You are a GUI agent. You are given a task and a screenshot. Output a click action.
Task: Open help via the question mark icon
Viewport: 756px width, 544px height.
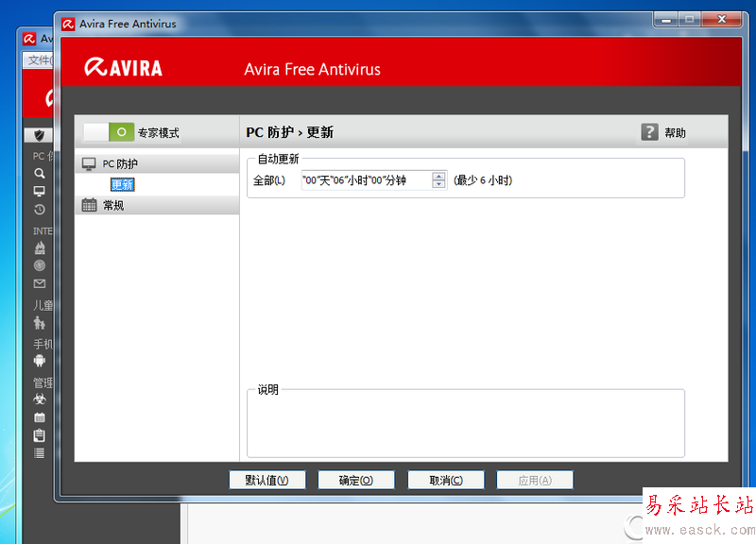point(649,132)
